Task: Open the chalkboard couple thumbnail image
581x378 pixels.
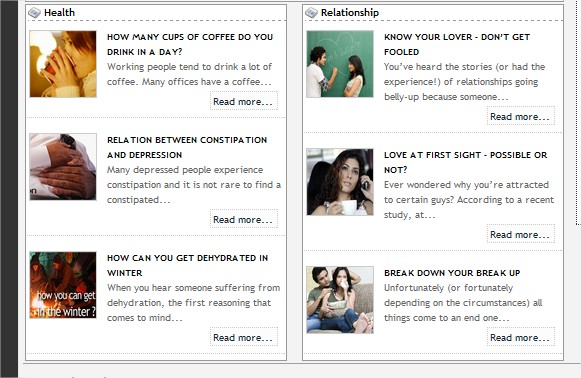Action: point(340,64)
